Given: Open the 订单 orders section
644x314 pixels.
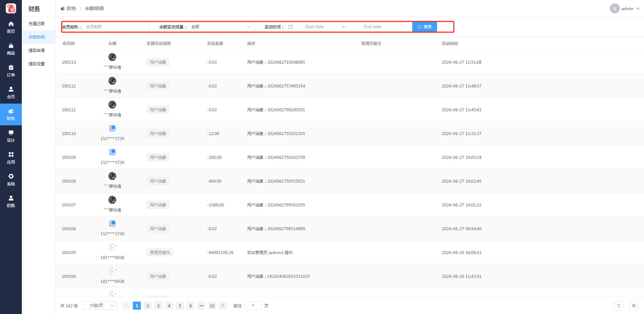Looking at the screenshot, I should click(x=11, y=71).
